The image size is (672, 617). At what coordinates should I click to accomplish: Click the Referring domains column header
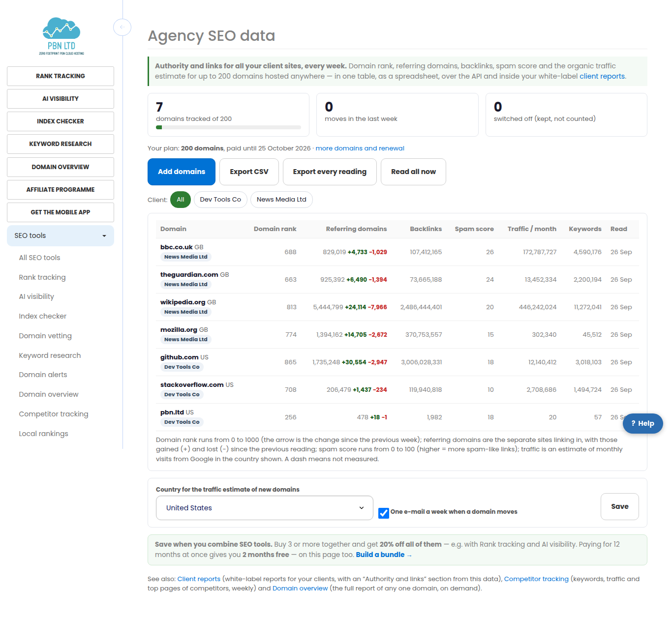tap(356, 229)
